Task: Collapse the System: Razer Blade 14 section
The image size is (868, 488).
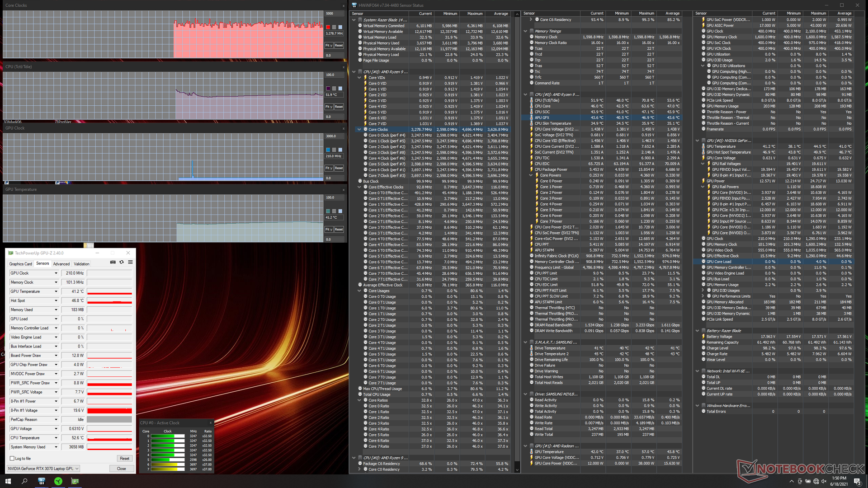Action: pos(354,20)
